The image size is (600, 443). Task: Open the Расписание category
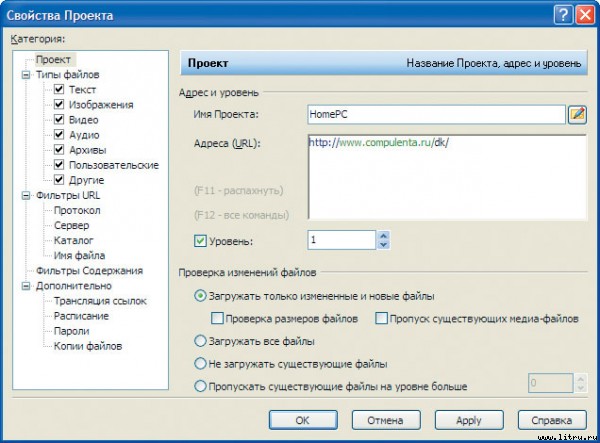[x=82, y=316]
